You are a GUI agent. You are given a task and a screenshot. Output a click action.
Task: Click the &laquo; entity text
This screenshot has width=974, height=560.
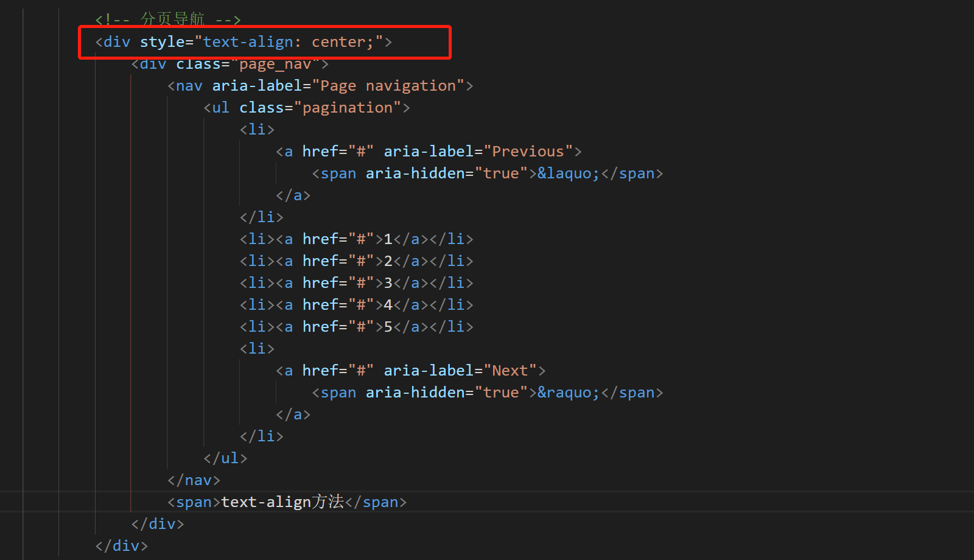569,173
